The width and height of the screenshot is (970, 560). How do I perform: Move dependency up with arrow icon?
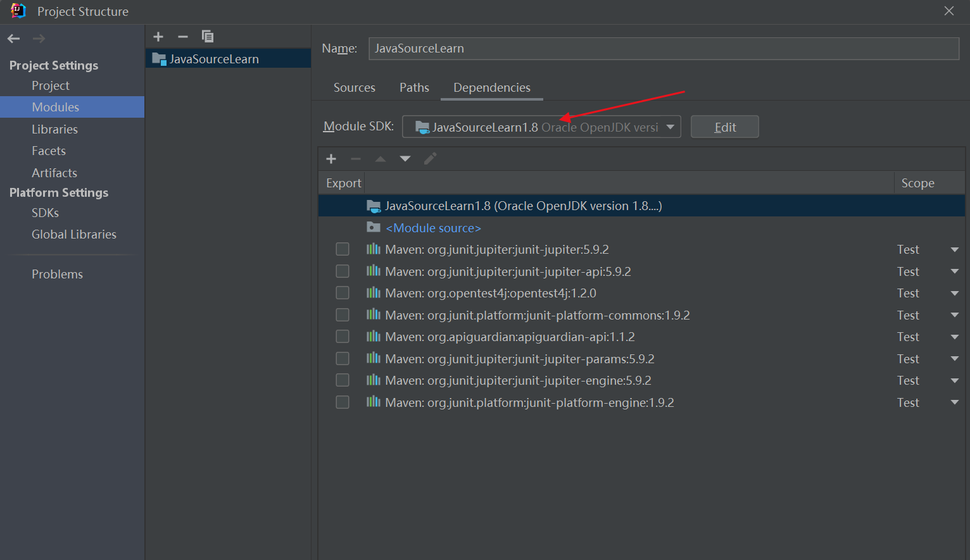pos(381,159)
